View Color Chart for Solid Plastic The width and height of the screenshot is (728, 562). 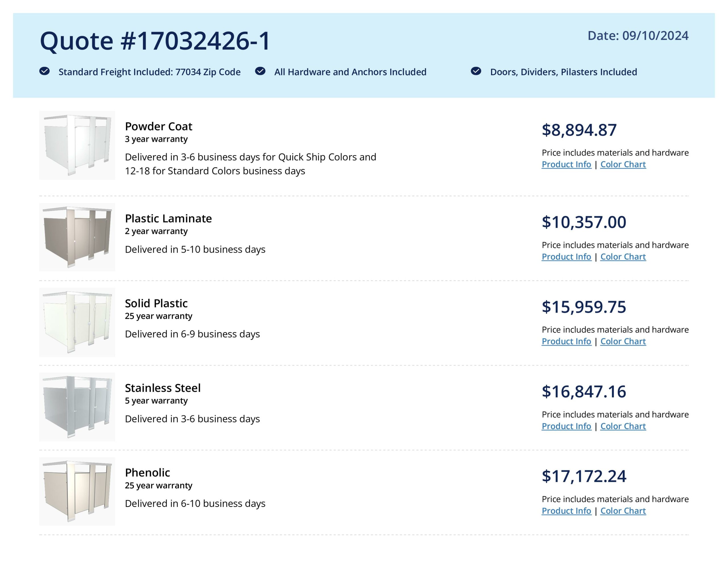[623, 342]
